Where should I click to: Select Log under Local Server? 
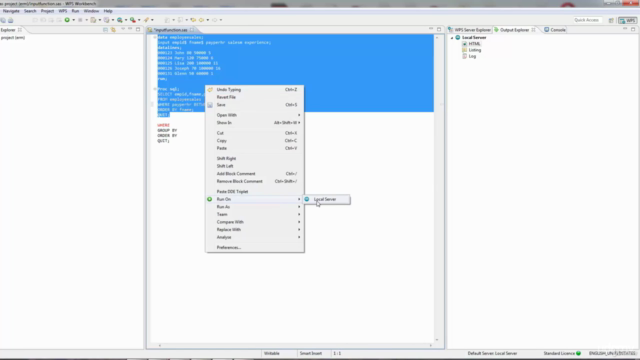coord(472,56)
